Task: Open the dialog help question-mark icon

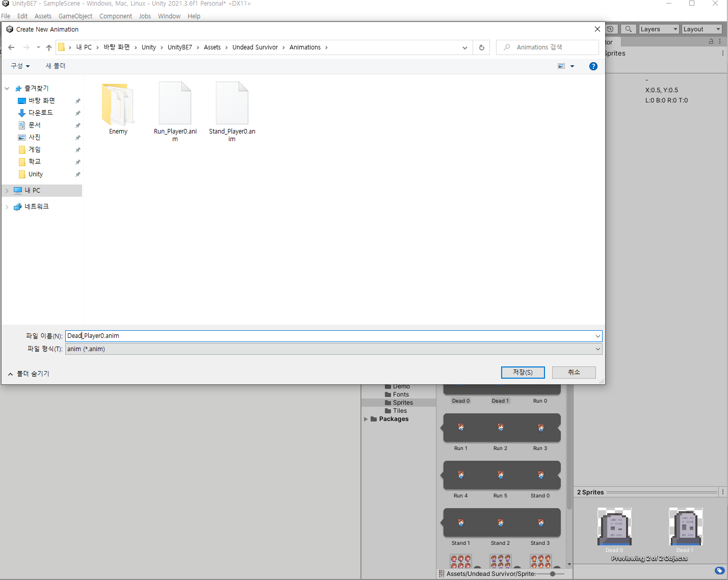Action: point(593,66)
